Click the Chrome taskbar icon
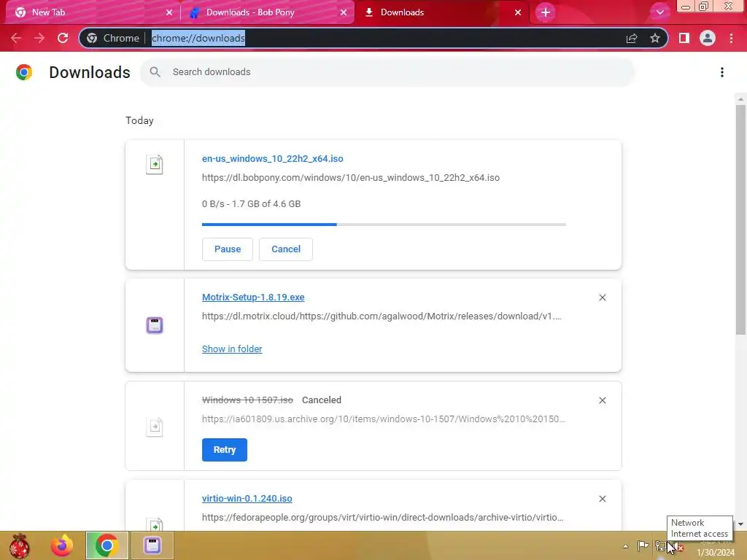 [x=107, y=545]
